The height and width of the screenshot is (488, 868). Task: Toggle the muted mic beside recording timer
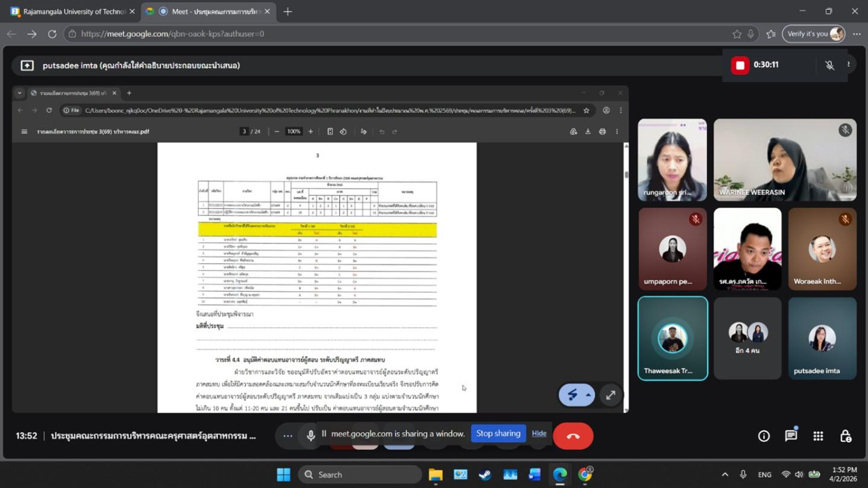click(x=829, y=65)
